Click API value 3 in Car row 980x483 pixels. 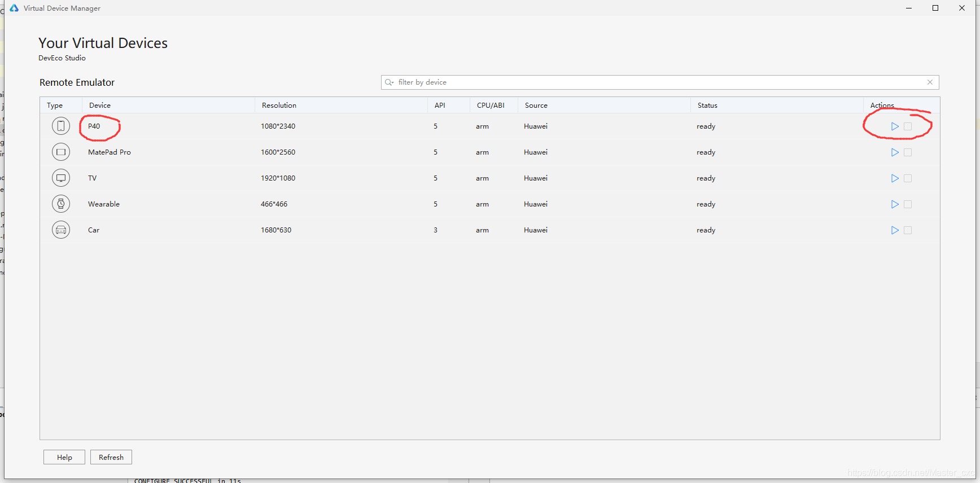coord(435,230)
